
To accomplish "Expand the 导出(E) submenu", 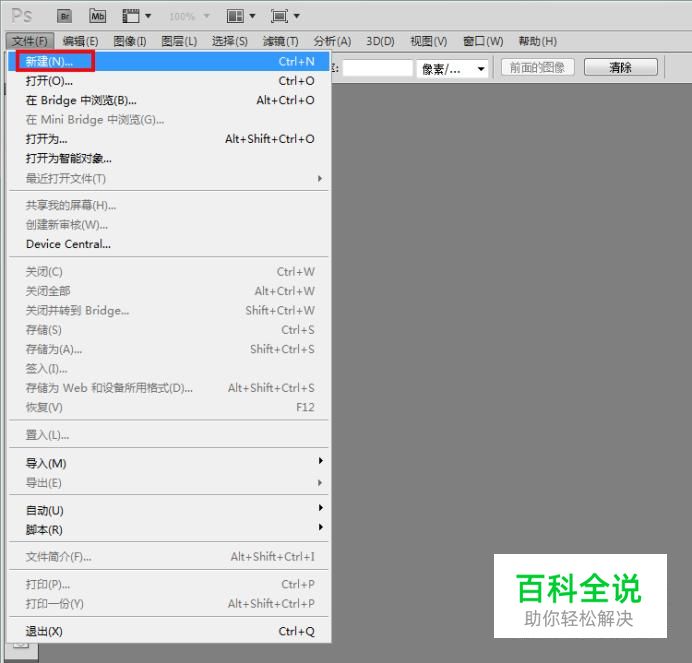I will pos(169,482).
